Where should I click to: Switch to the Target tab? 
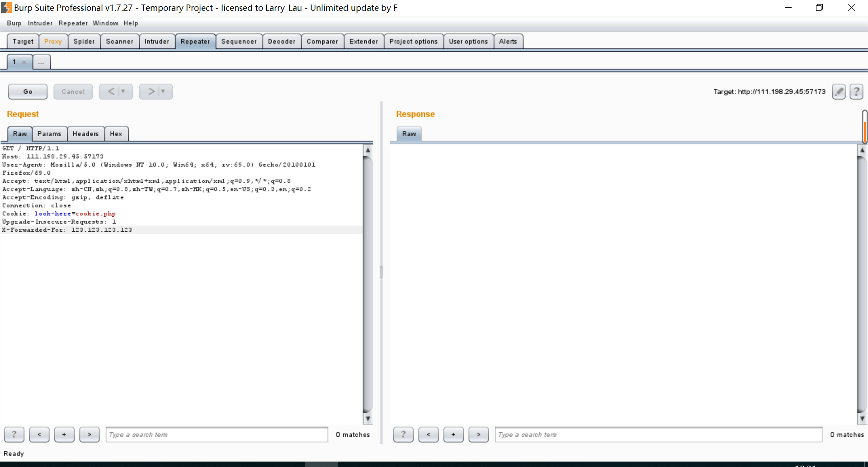tap(23, 41)
